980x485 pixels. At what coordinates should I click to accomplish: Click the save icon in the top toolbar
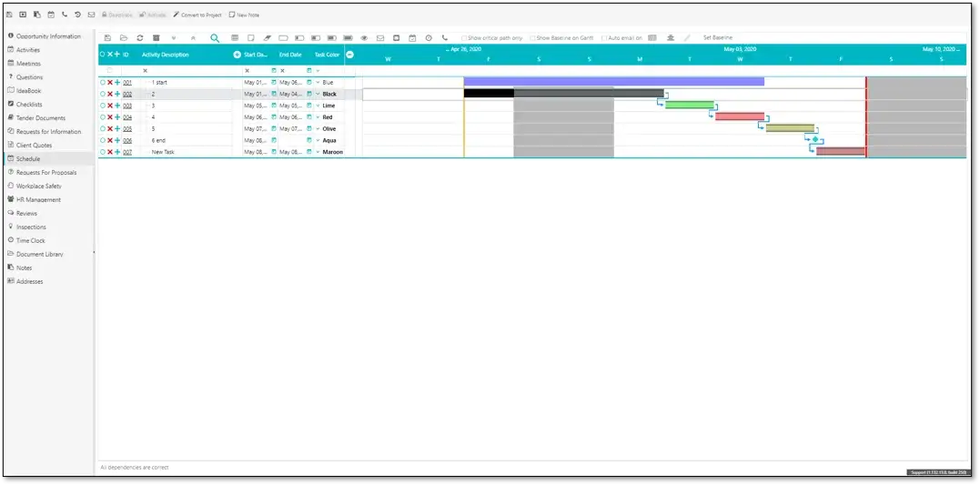(x=9, y=15)
